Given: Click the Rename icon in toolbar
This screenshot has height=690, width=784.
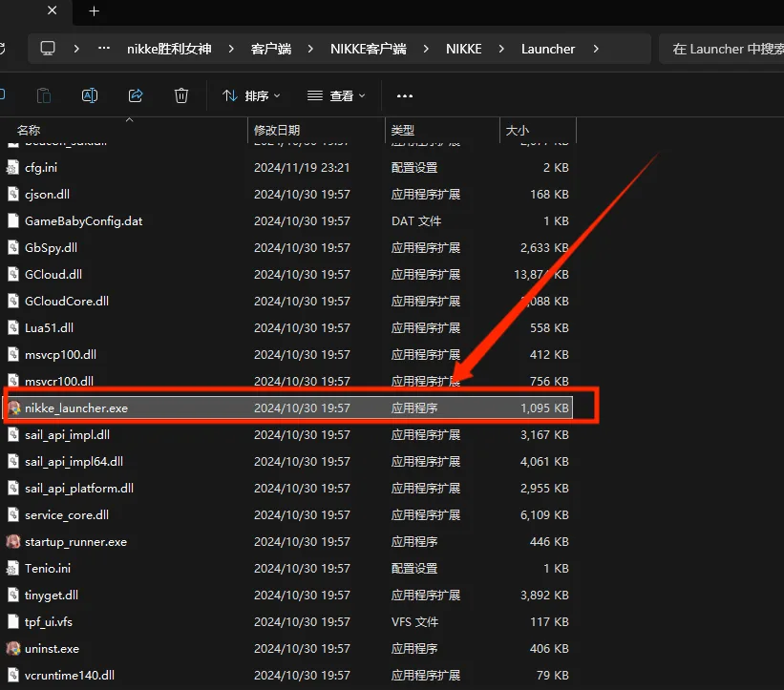Looking at the screenshot, I should click(x=90, y=95).
